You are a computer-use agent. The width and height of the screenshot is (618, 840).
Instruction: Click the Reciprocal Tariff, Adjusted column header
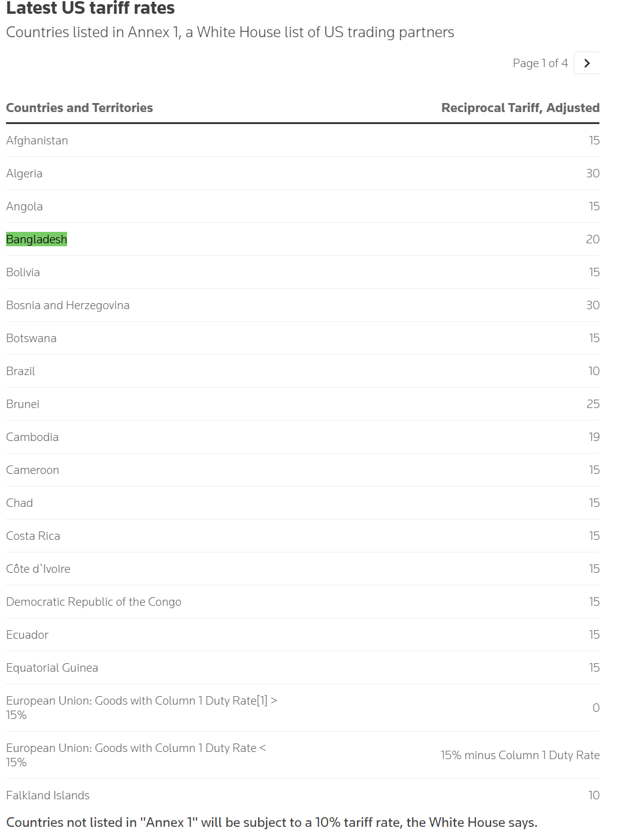click(520, 108)
